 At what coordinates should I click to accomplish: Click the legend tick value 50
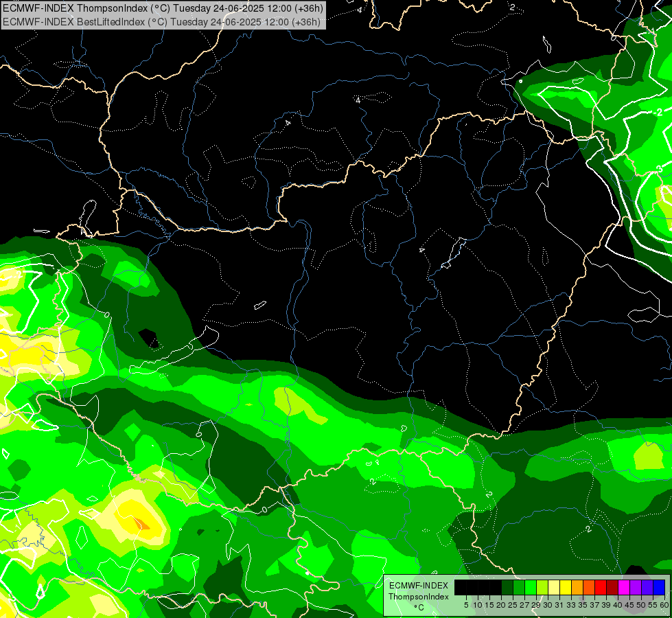641,605
